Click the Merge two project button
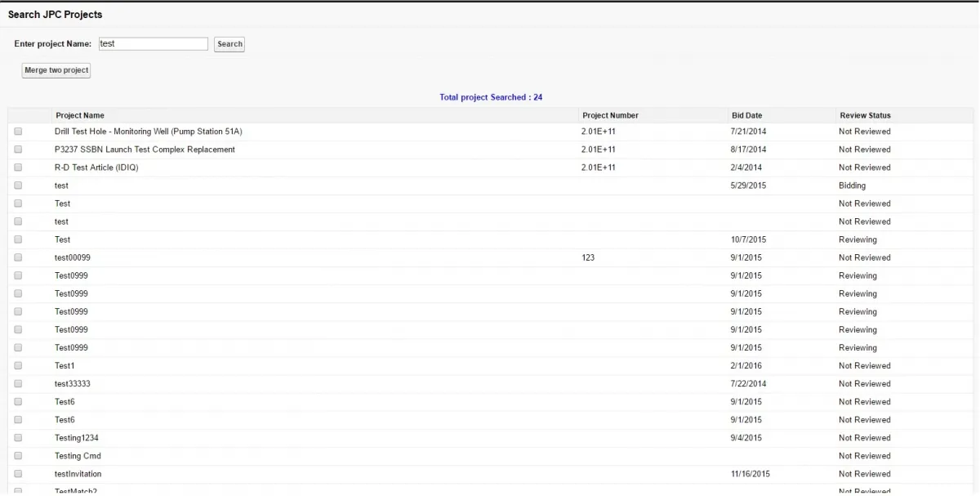Image resolution: width=980 pixels, height=496 pixels. coord(56,70)
